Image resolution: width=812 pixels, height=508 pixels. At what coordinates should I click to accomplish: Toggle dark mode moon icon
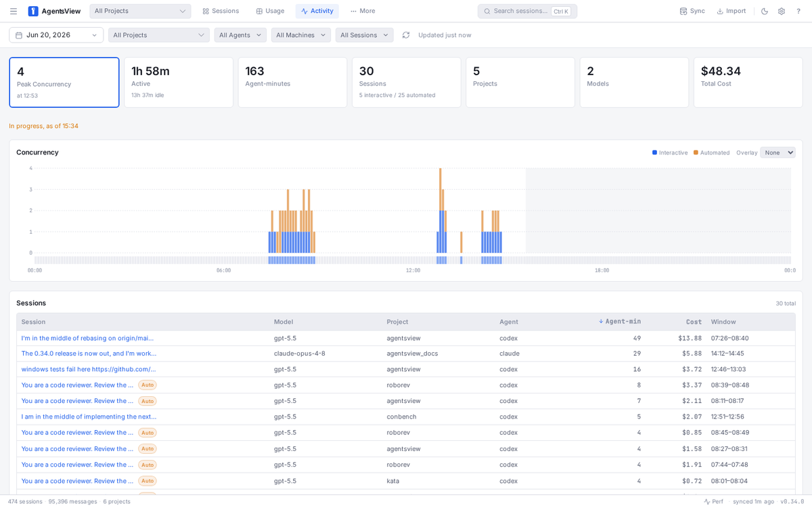(765, 11)
